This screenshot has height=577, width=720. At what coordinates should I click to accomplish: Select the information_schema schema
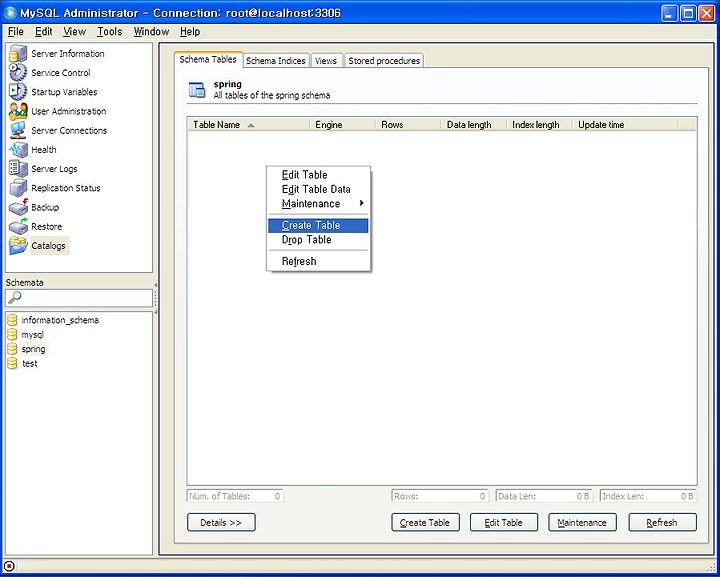(x=60, y=320)
